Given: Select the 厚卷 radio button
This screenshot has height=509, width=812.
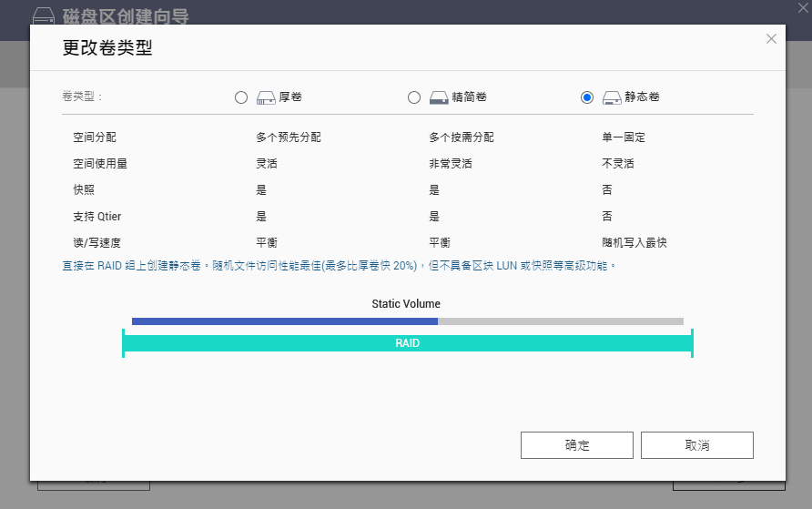Looking at the screenshot, I should point(241,97).
